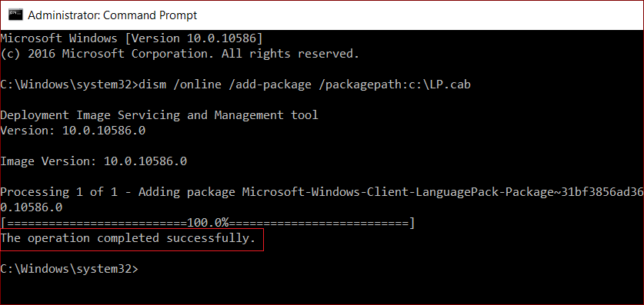Select the Microsoft Windows version line
644x305 pixels.
click(132, 38)
